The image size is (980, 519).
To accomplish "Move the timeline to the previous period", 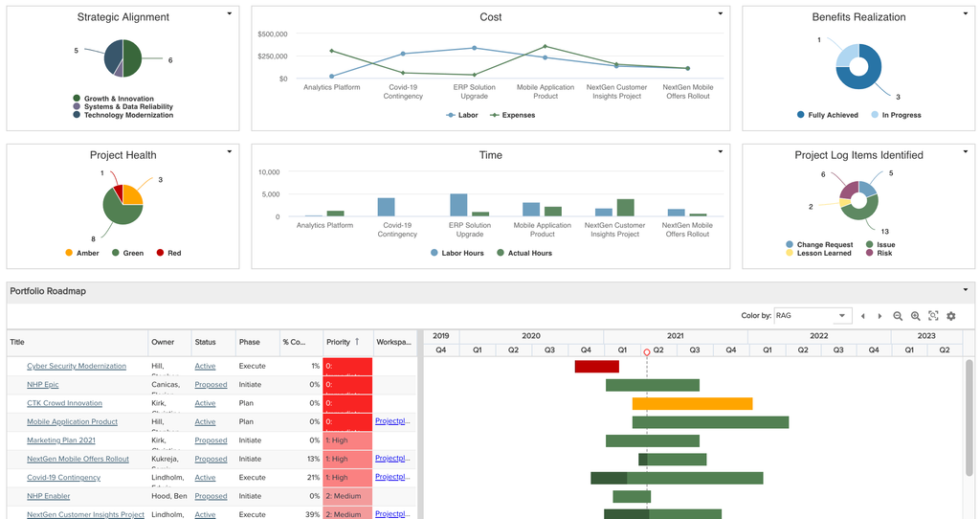I will click(x=863, y=316).
